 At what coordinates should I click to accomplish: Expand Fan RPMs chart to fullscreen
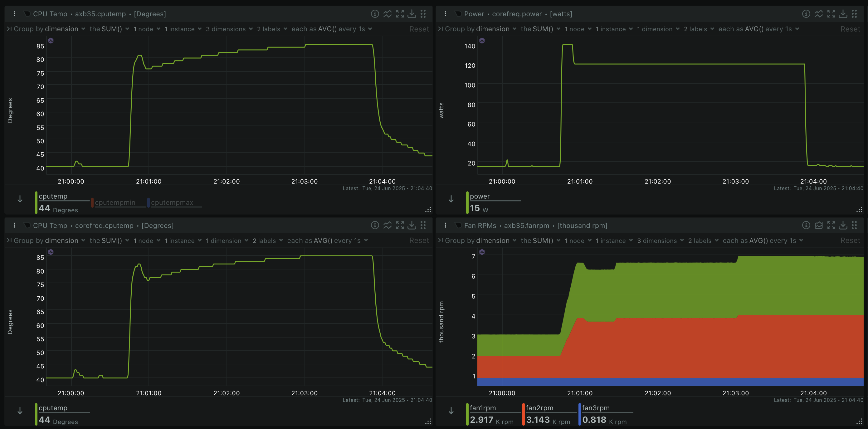[831, 225]
